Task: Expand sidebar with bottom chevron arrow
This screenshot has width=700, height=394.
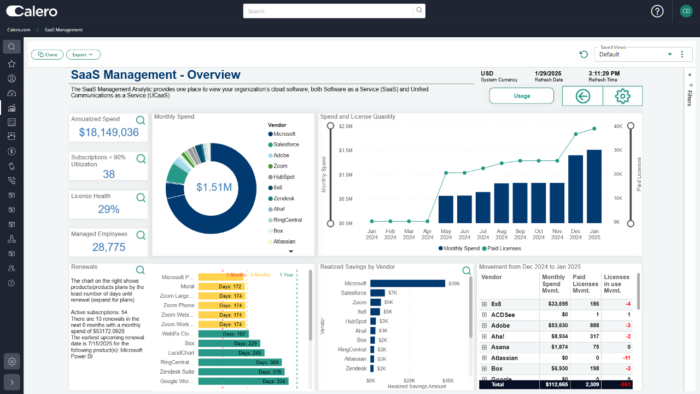Action: (x=12, y=382)
